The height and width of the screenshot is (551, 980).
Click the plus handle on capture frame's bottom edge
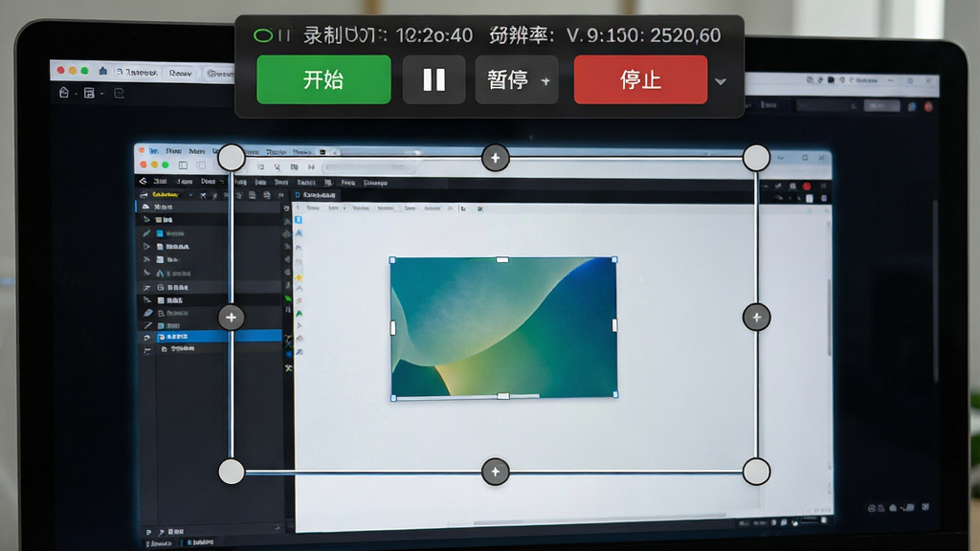(x=496, y=472)
